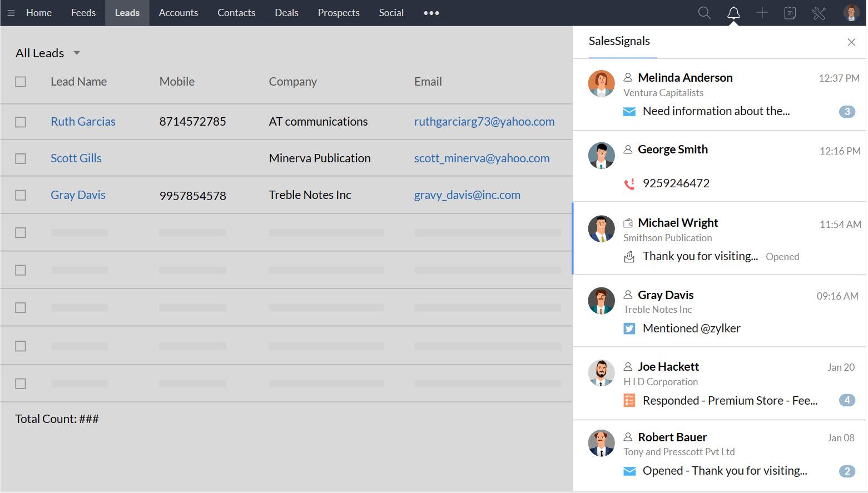The height and width of the screenshot is (493, 868).
Task: Close the SalesSignals panel
Action: tap(851, 42)
